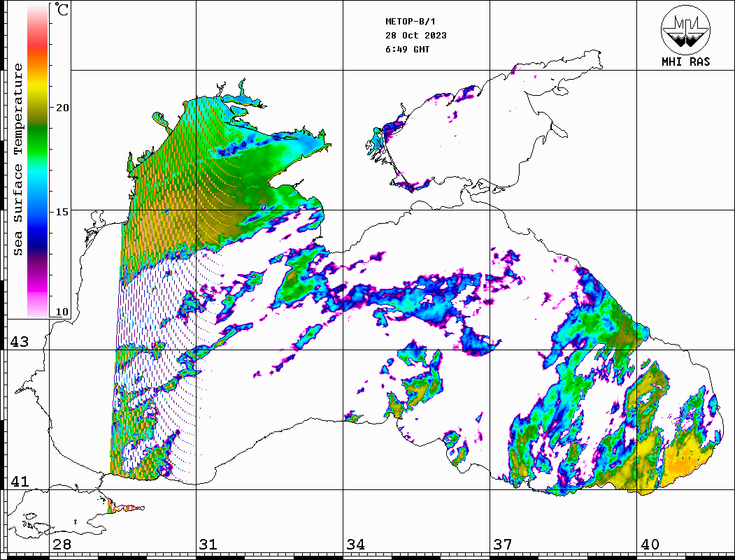Viewport: 735px width, 560px height.
Task: Click the longitude 34 label
Action: pos(355,545)
